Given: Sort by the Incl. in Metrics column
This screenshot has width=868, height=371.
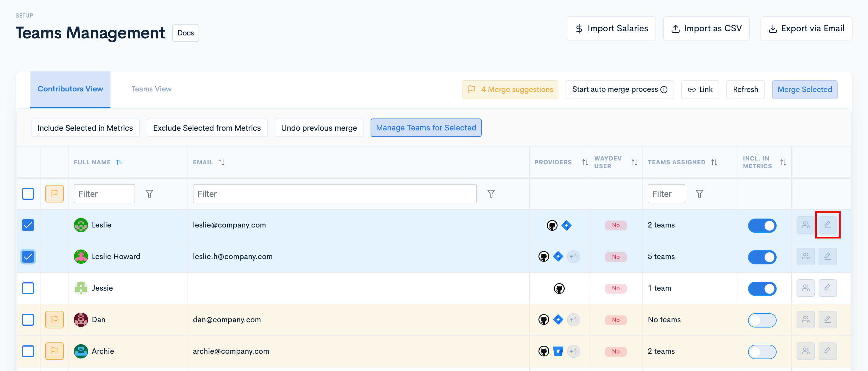Looking at the screenshot, I should click(783, 162).
